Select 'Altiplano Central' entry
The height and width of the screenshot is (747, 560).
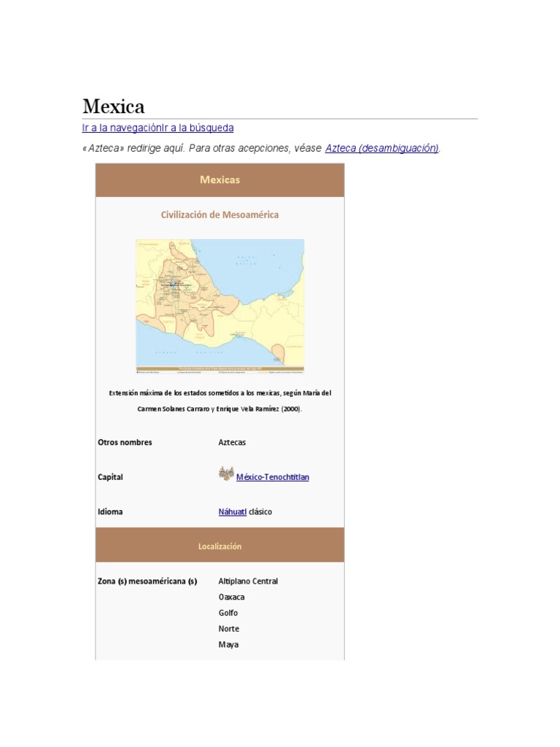tap(248, 581)
